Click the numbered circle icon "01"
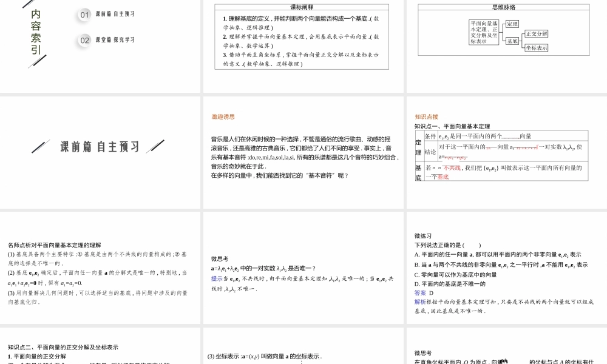 (83, 15)
